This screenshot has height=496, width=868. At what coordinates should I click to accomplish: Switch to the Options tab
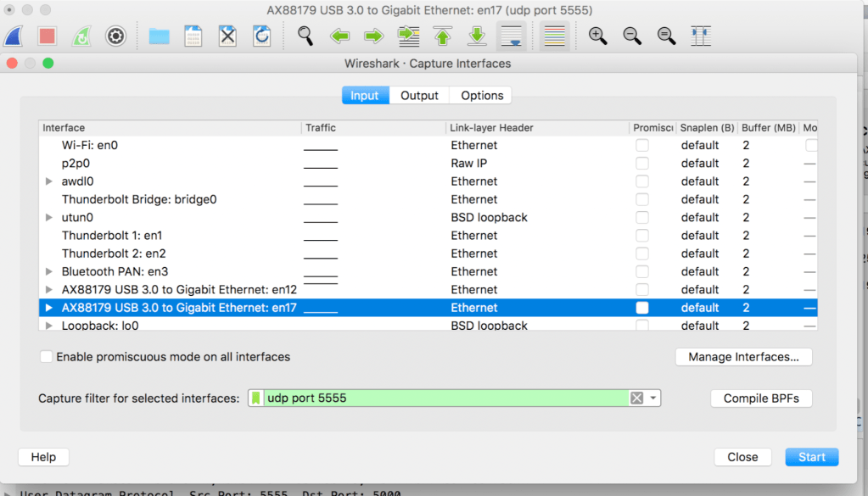point(482,96)
